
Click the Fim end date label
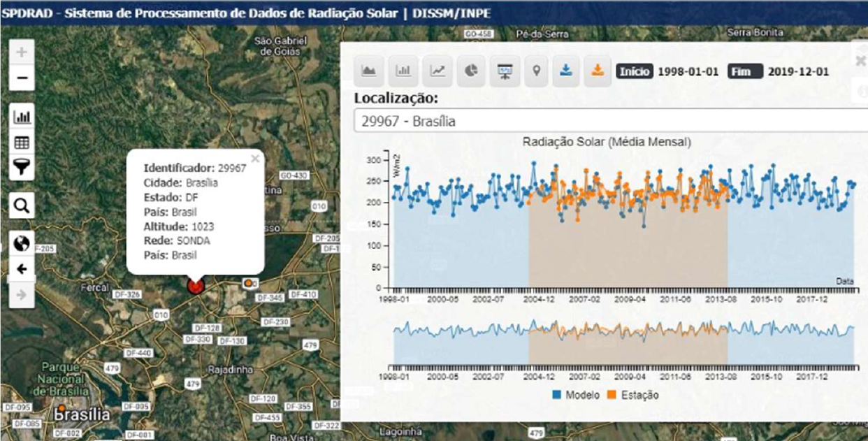[744, 71]
